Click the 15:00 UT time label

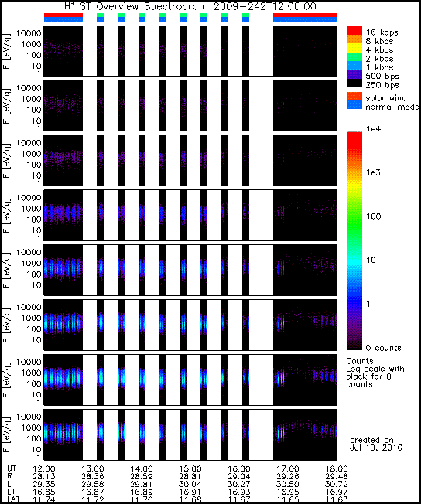click(x=190, y=468)
